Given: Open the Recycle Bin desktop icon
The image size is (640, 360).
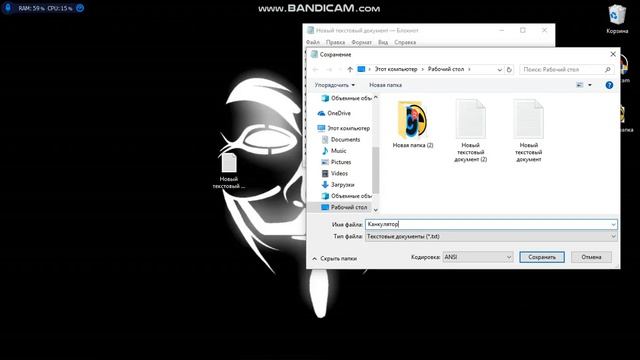Looking at the screenshot, I should (617, 19).
